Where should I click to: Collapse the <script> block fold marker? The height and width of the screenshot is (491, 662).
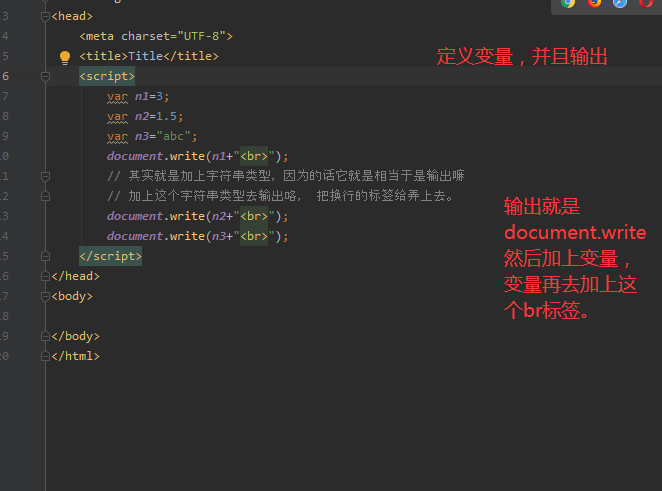click(45, 76)
